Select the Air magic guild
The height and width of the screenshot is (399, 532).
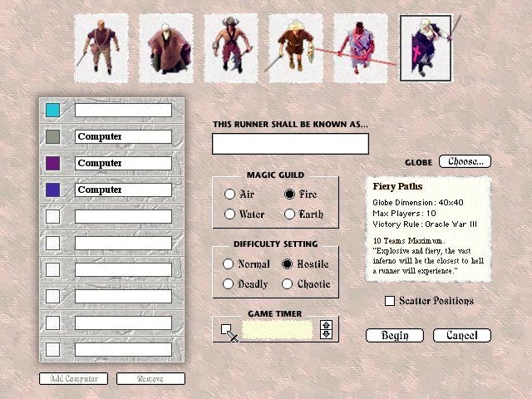click(229, 194)
